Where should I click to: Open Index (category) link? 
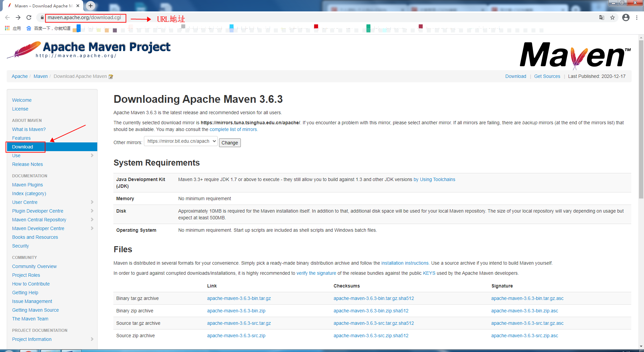click(29, 193)
